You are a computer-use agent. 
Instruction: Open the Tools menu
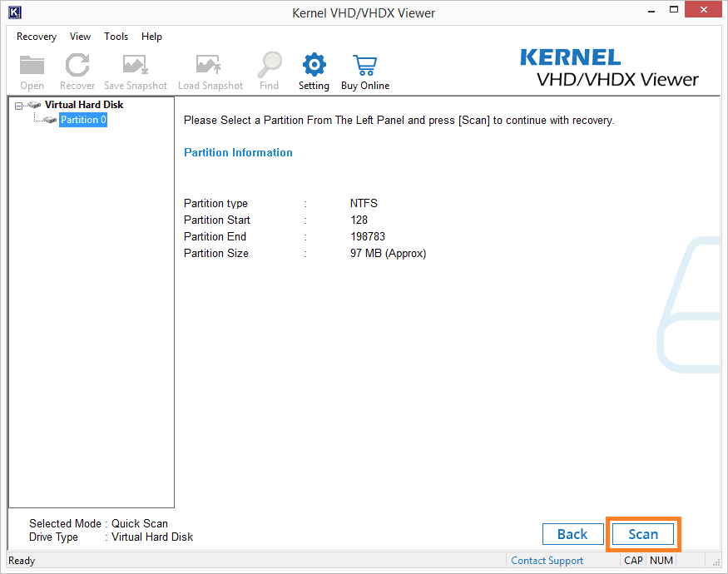tap(116, 37)
